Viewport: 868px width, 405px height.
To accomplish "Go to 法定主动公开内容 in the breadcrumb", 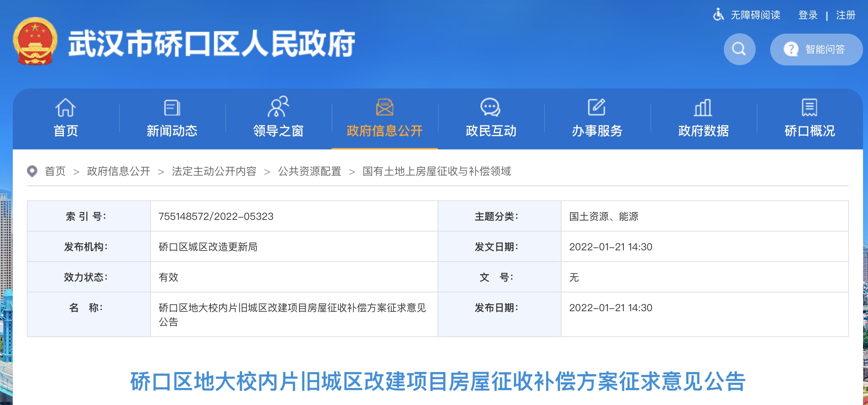I will (x=214, y=171).
